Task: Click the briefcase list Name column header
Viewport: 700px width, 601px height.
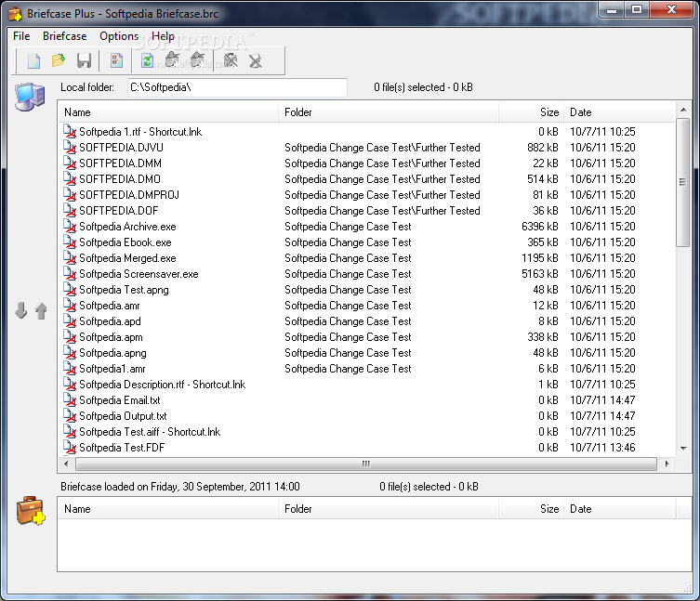Action: [x=168, y=509]
